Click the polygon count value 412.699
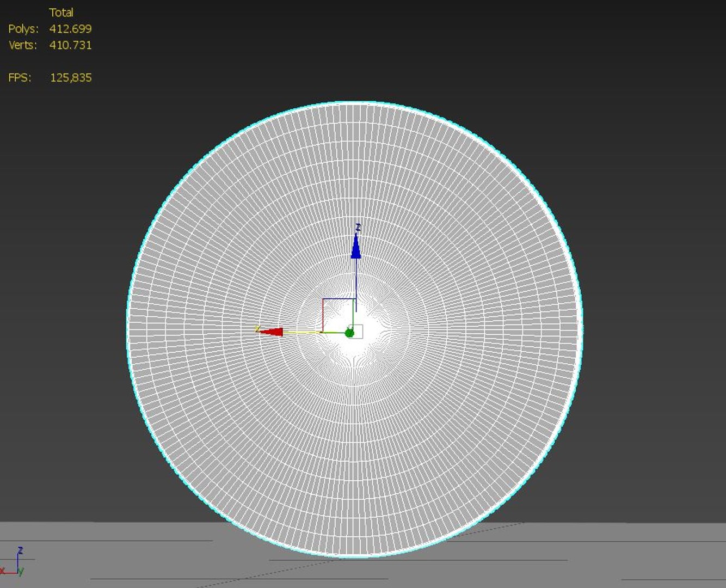The width and height of the screenshot is (726, 588). 71,29
